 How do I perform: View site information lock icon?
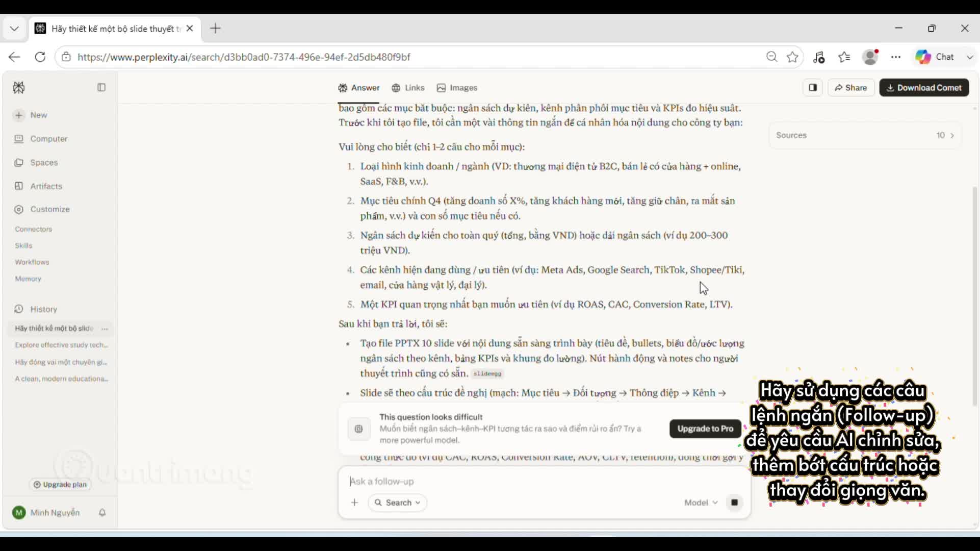[x=66, y=57]
